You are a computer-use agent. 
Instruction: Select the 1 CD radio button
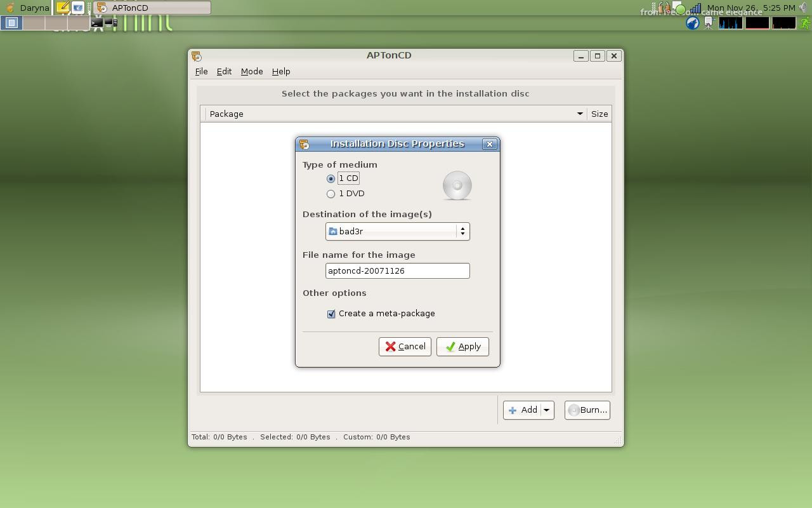tap(331, 178)
